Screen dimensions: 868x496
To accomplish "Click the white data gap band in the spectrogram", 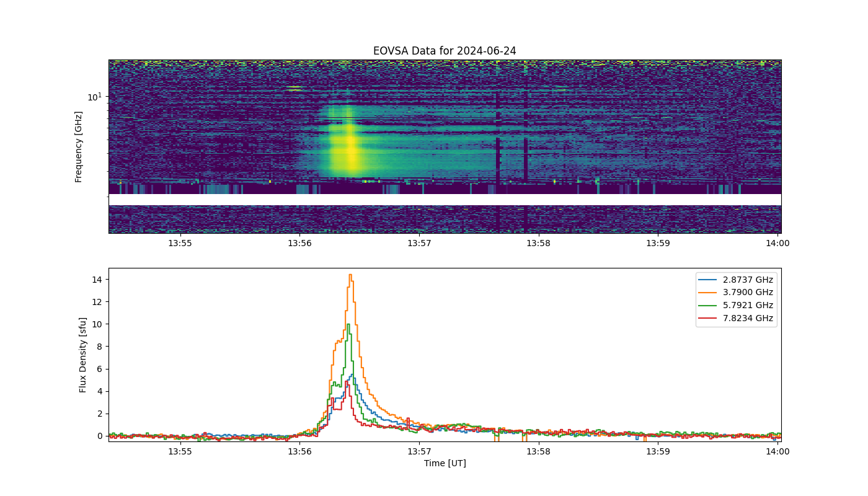I will (x=445, y=200).
